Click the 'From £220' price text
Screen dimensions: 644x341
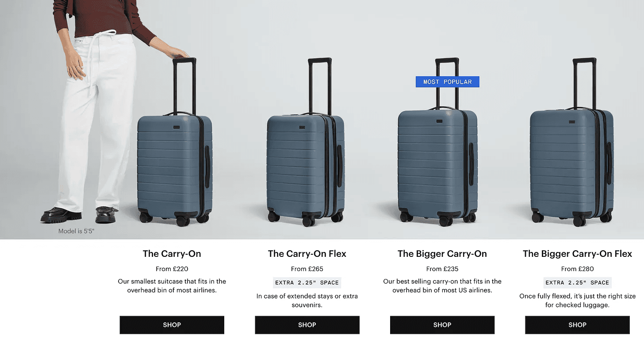click(x=172, y=269)
